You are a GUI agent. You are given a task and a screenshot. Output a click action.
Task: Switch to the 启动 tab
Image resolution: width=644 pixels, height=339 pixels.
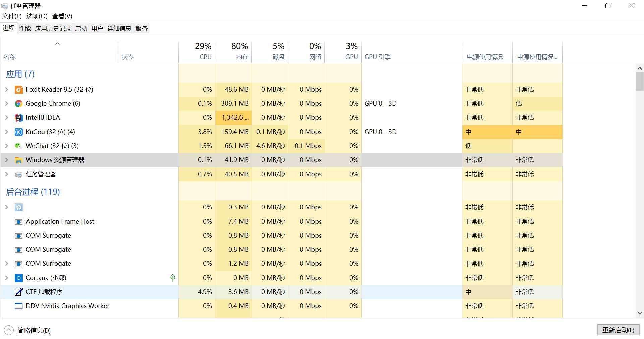point(81,29)
